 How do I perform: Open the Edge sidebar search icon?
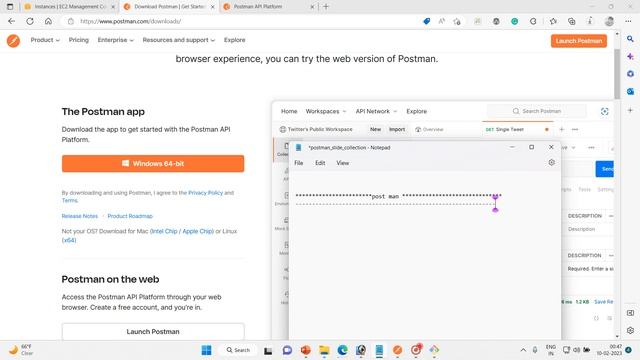point(630,39)
